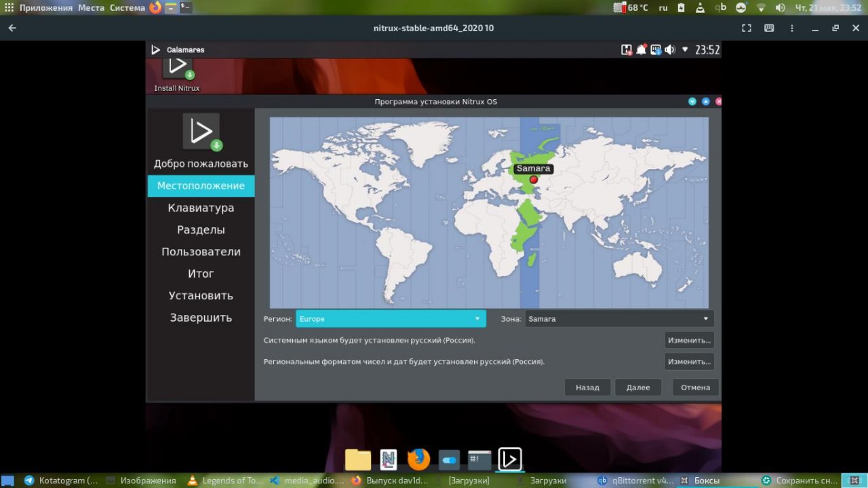Image resolution: width=868 pixels, height=488 pixels.
Task: Click the qBittorrent tray icon
Action: click(x=722, y=7)
